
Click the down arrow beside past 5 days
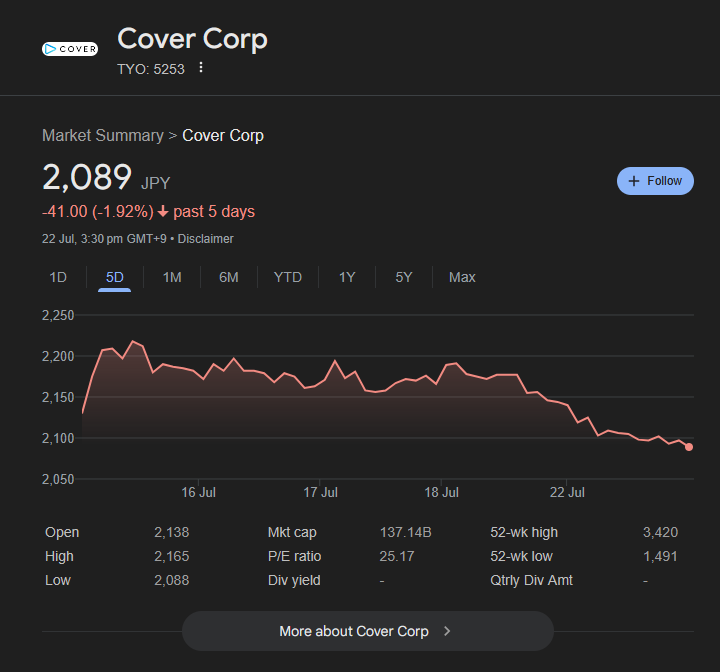tap(163, 212)
